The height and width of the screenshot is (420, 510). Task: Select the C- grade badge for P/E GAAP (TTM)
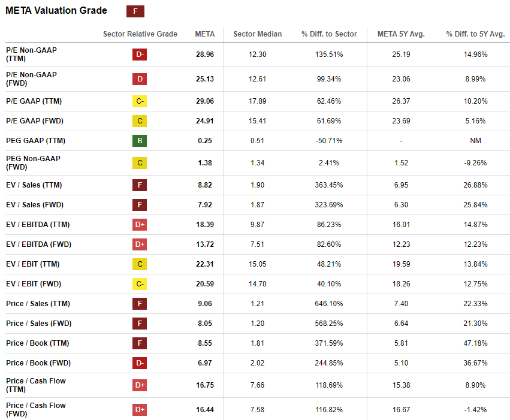pyautogui.click(x=140, y=101)
